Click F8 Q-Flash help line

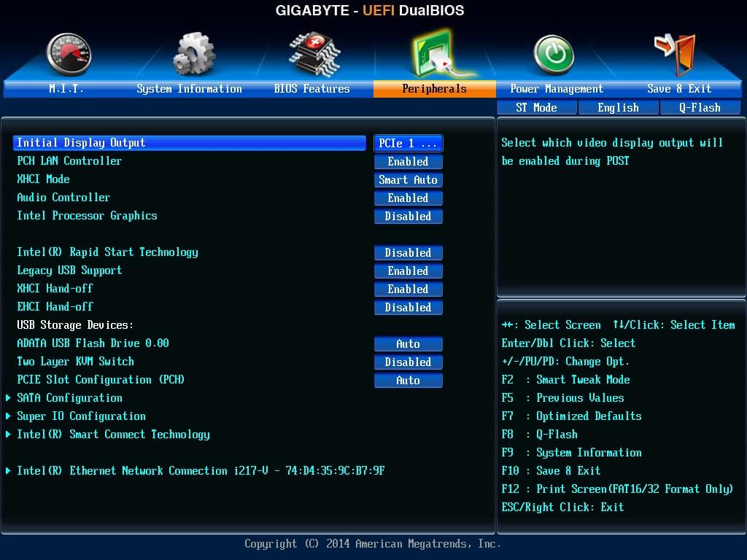[539, 435]
